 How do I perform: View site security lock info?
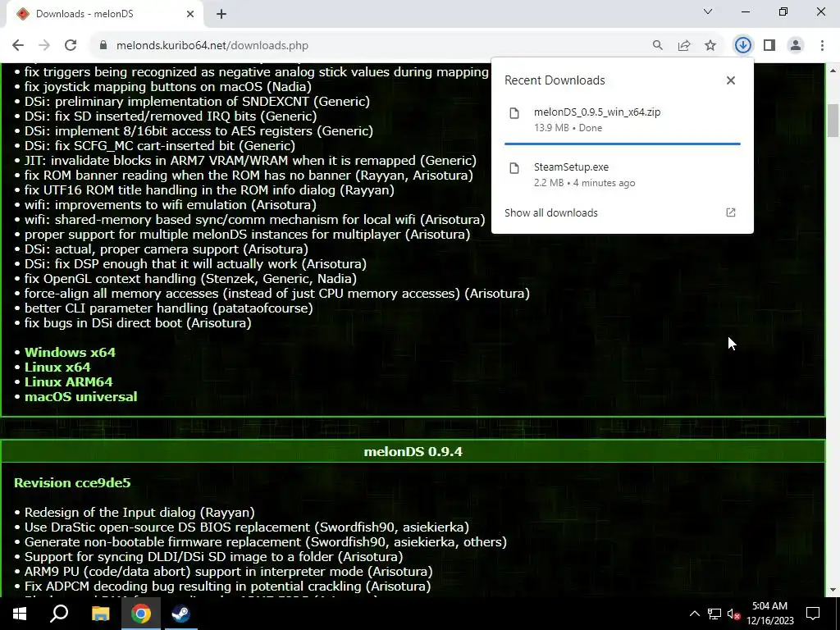pyautogui.click(x=103, y=46)
